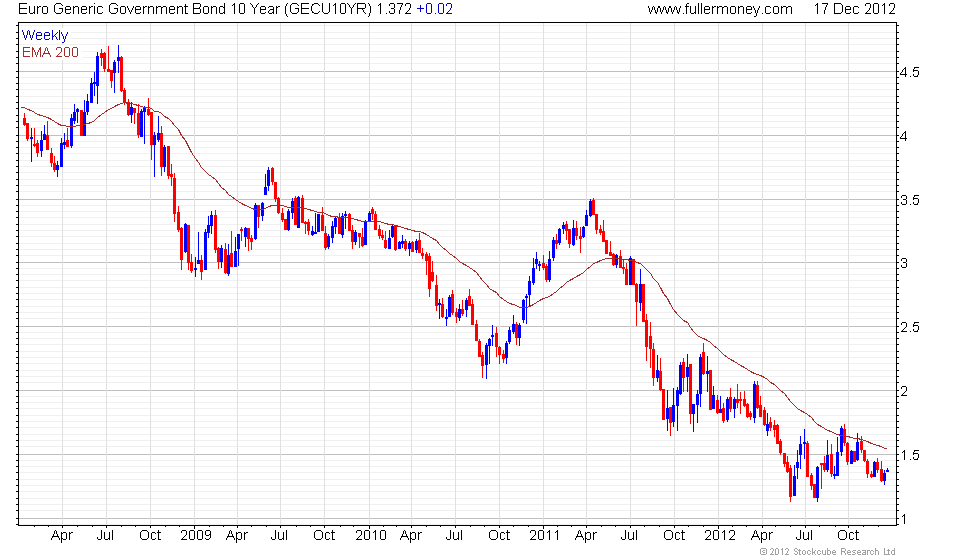Viewport: 980px width, 560px height.
Task: Click the red 'EMA 200' legend label
Action: [51, 52]
